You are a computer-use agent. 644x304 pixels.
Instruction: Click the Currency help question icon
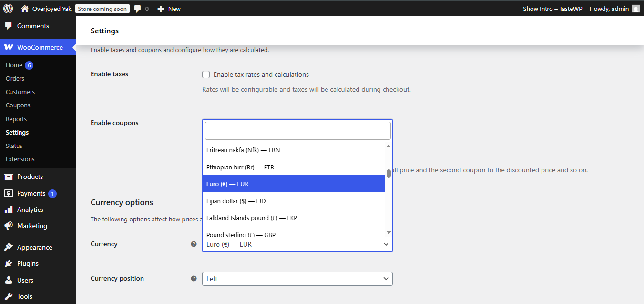point(194,244)
